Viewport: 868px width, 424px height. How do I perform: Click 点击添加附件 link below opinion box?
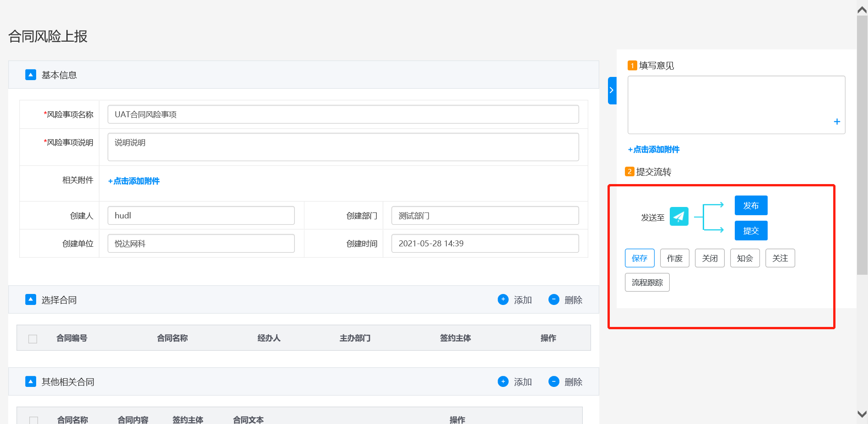[x=654, y=150]
